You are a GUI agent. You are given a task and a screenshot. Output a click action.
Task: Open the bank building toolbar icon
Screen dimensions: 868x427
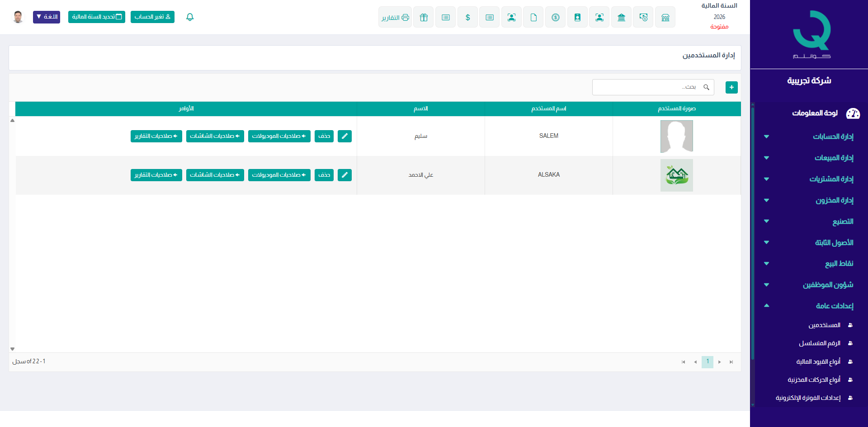pos(621,17)
